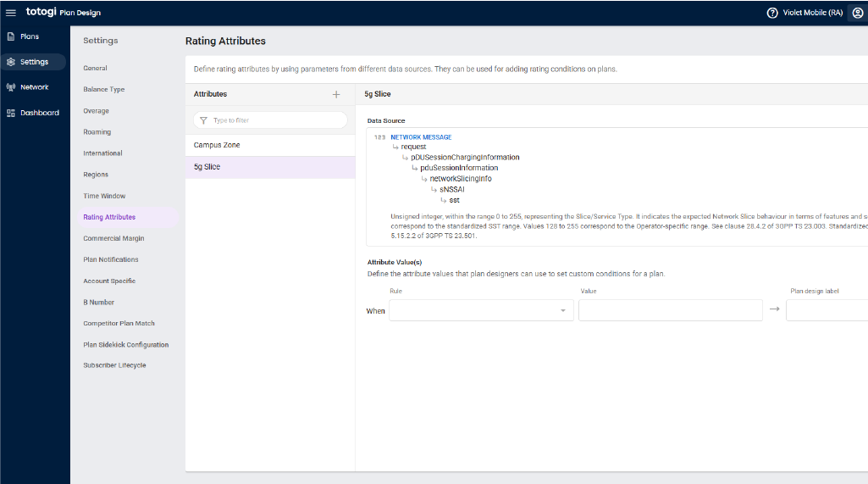Click the pduSessionInformation node

click(459, 168)
